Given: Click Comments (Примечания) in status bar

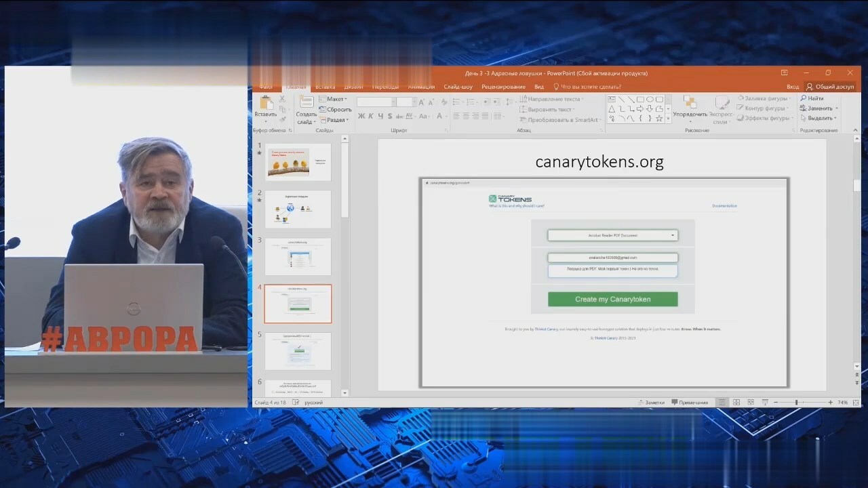Looking at the screenshot, I should tap(690, 403).
